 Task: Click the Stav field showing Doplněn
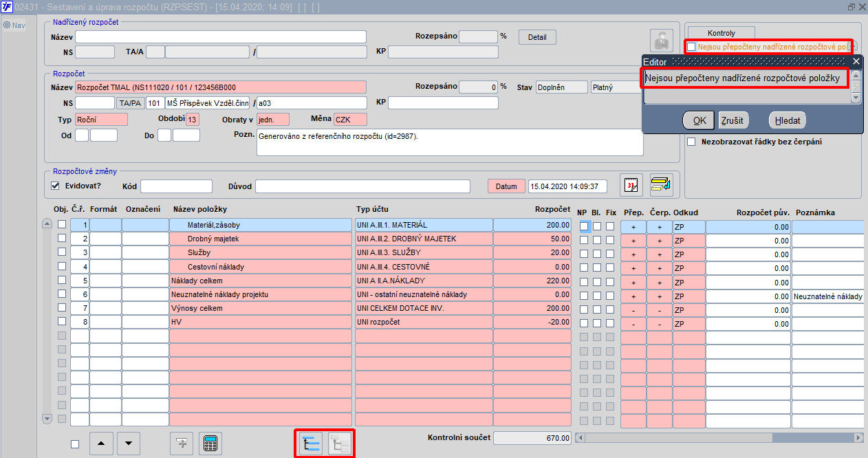tap(562, 87)
